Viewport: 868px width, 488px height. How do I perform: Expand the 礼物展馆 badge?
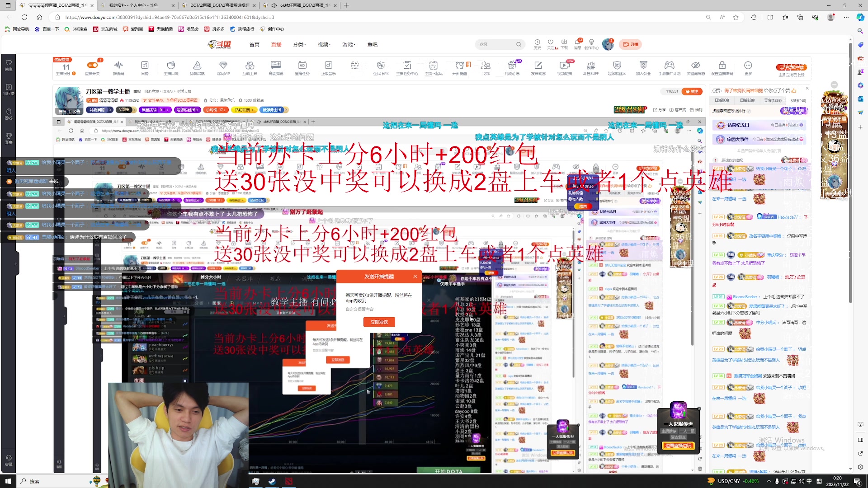[x=99, y=110]
